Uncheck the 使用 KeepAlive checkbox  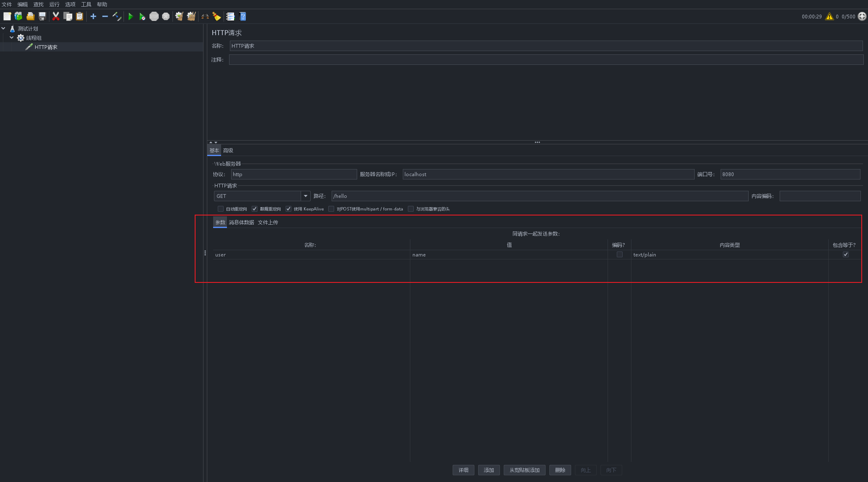point(288,209)
